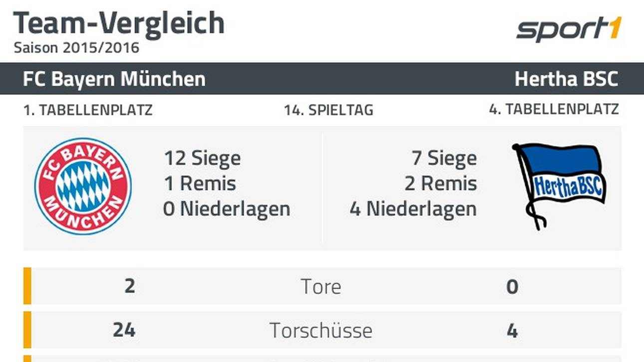This screenshot has width=644, height=362.
Task: Click Bayern's 12 Siege stat
Action: pyautogui.click(x=202, y=159)
